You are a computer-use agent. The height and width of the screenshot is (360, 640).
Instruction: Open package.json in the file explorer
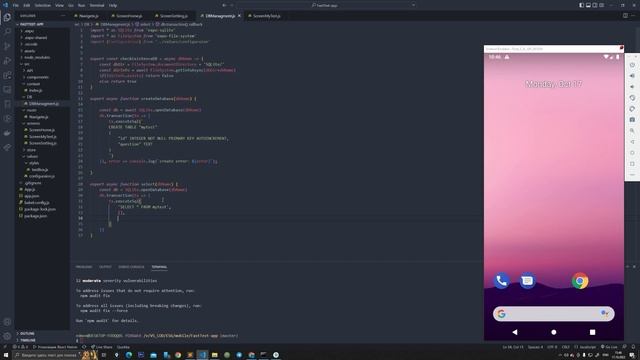(x=36, y=216)
